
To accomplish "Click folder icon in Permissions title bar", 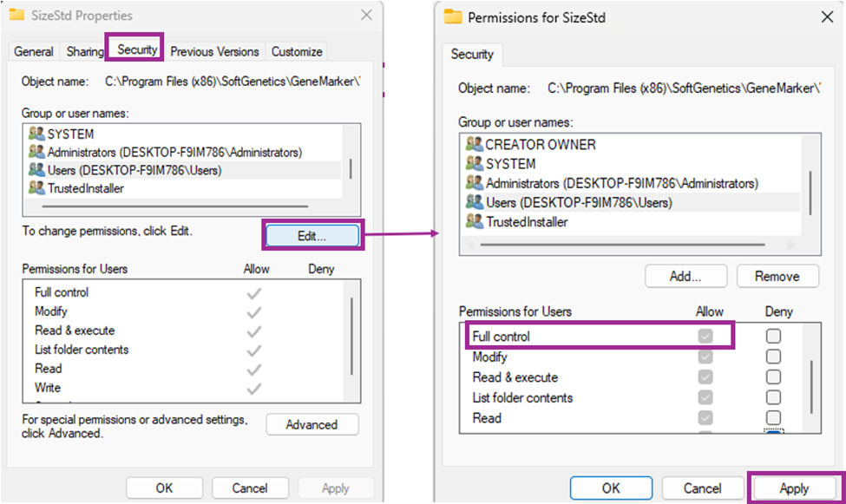I will tap(453, 17).
